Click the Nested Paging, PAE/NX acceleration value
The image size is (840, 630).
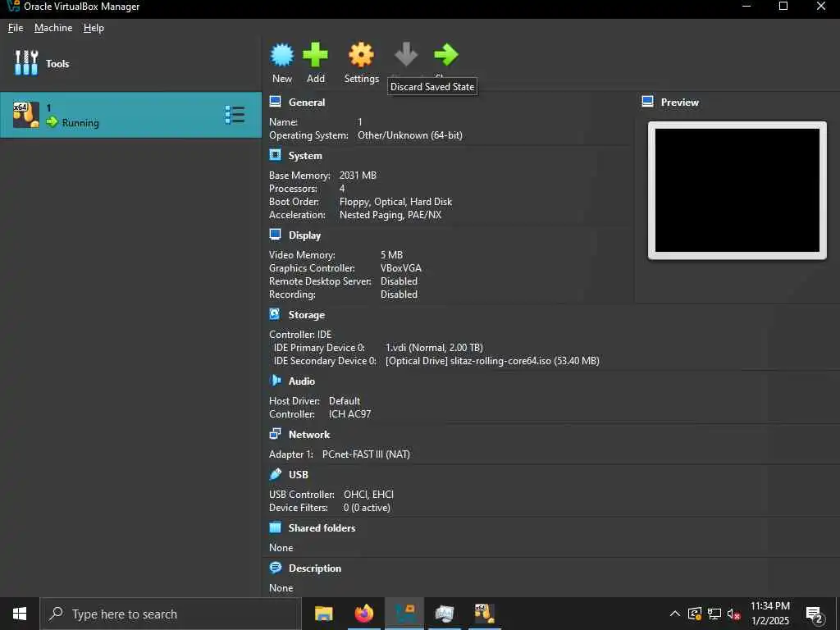click(x=390, y=215)
